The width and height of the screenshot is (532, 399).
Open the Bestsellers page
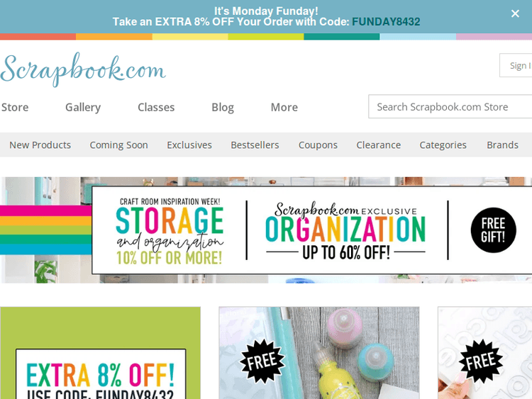tap(255, 145)
